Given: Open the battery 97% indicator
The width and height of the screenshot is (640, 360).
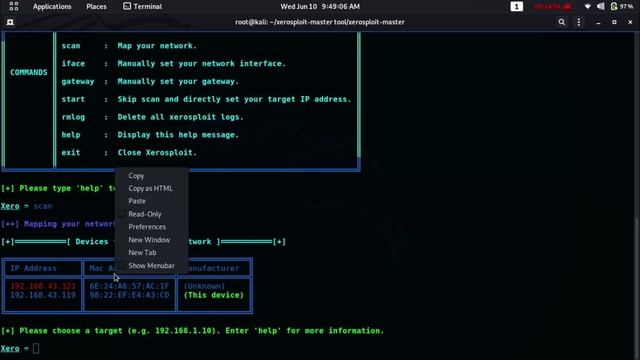Looking at the screenshot, I should tap(622, 7).
